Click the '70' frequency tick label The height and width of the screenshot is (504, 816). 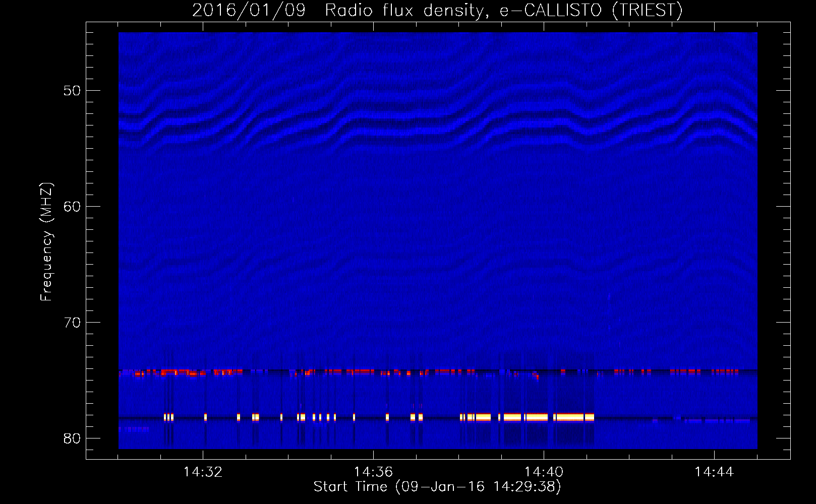(x=73, y=323)
